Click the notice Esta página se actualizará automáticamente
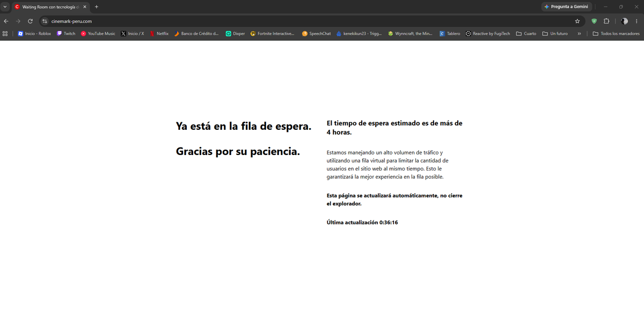Screen dimensions: 644x309 [x=394, y=200]
